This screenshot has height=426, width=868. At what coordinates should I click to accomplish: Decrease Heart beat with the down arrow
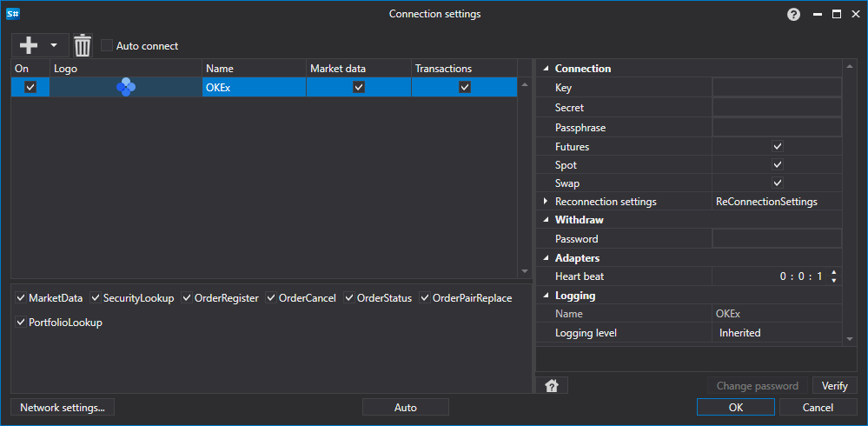[834, 280]
